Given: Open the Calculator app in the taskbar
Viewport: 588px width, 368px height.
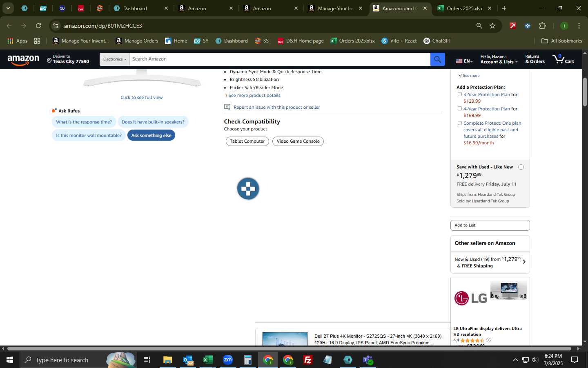Looking at the screenshot, I should 248,360.
